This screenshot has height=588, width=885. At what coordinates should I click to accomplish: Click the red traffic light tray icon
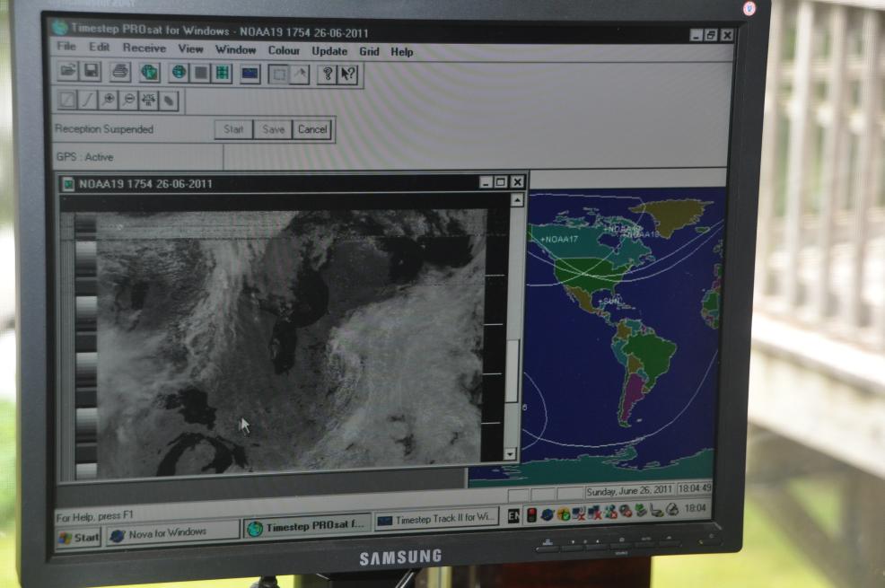[x=531, y=514]
